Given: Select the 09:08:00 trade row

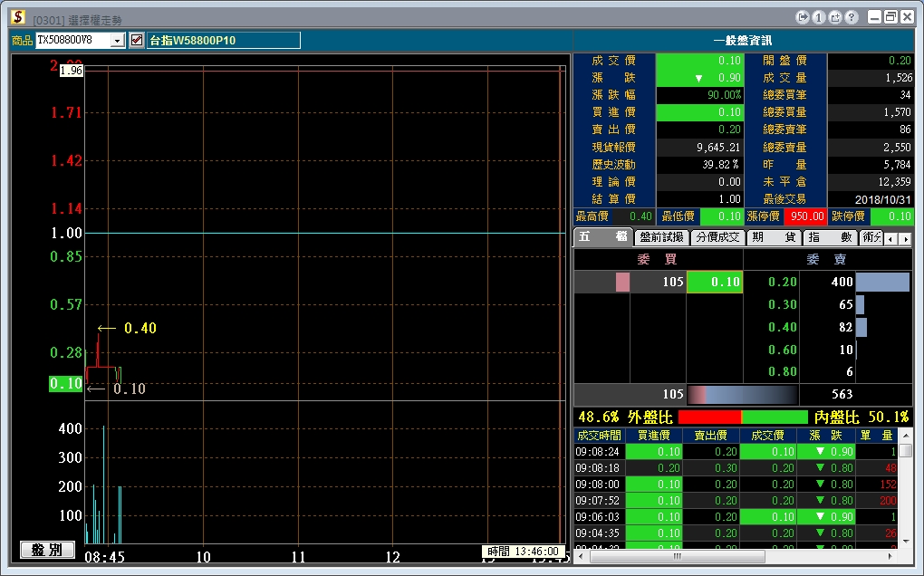Looking at the screenshot, I should click(x=736, y=485).
